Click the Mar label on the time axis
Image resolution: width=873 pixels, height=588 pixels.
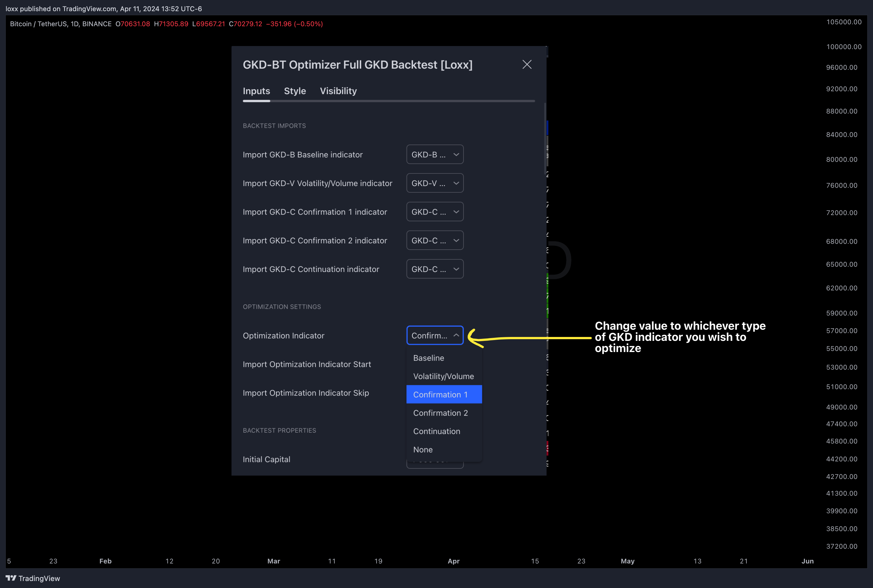[274, 561]
